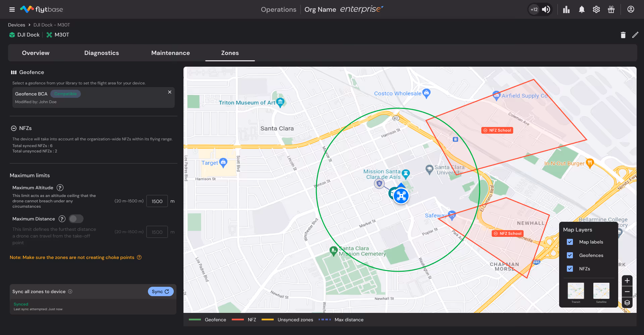The height and width of the screenshot is (335, 644).
Task: Click DJI Dock - M30T breadcrumb
Action: click(x=52, y=25)
